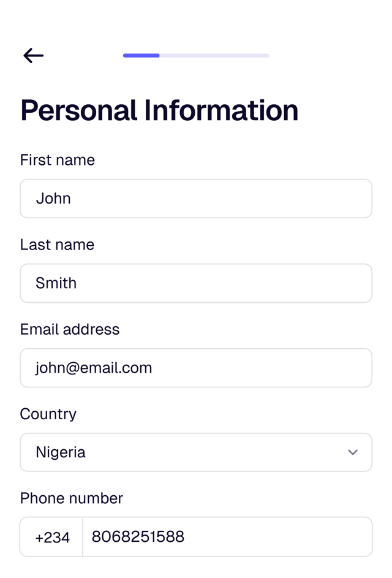The image size is (392, 578).
Task: Click inside the Email address field
Action: point(196,368)
